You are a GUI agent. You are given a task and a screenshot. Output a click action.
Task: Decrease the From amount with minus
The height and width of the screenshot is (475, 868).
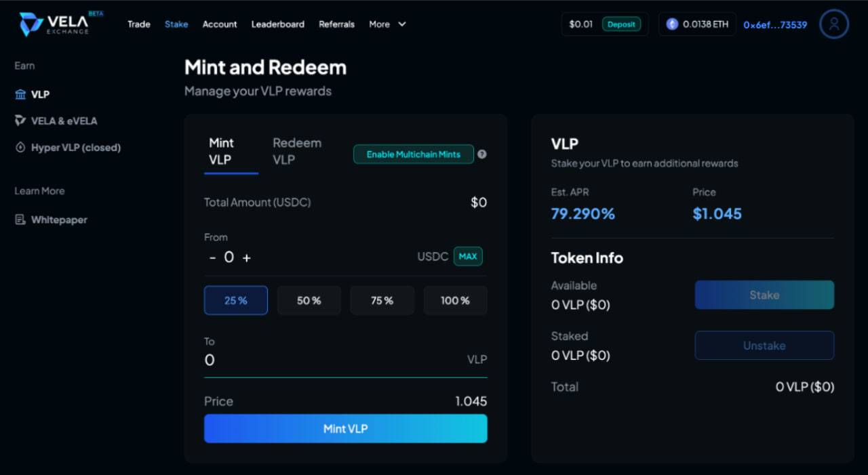tap(213, 257)
